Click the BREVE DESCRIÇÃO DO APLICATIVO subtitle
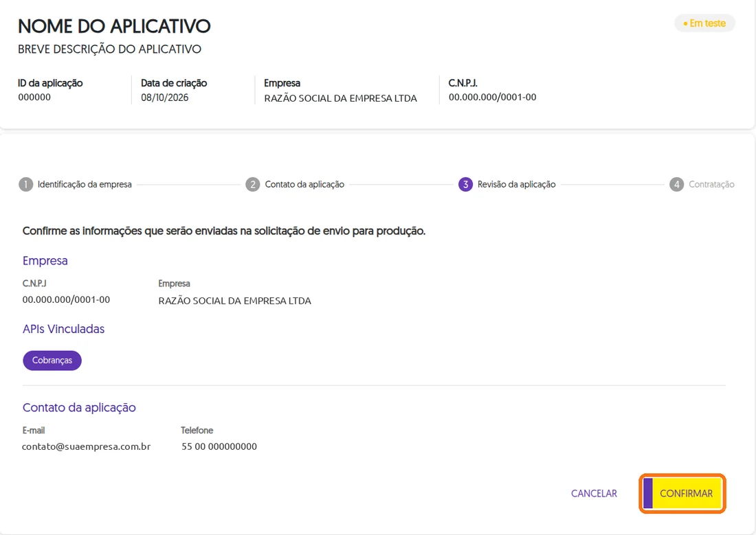Screen dimensions: 756x535 109,49
